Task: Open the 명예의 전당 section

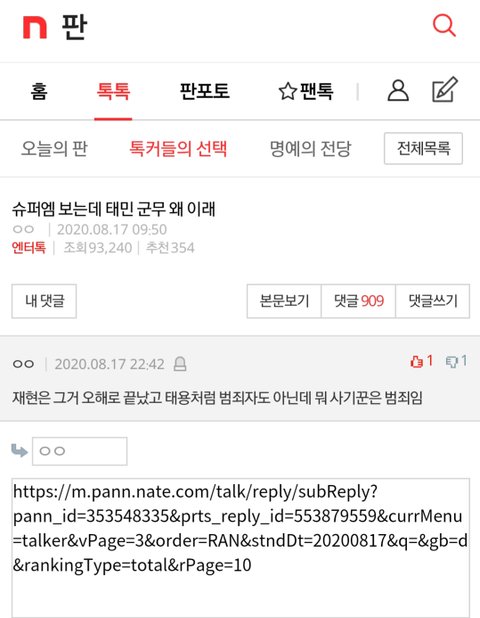Action: point(310,149)
